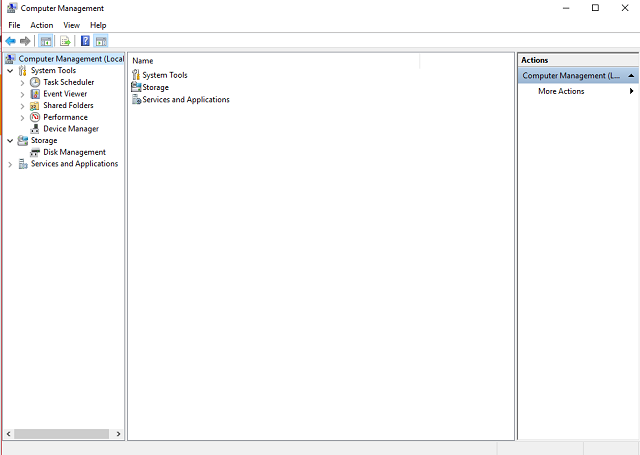The height and width of the screenshot is (455, 640).
Task: Open Help via blue question-mark icon
Action: [x=85, y=41]
